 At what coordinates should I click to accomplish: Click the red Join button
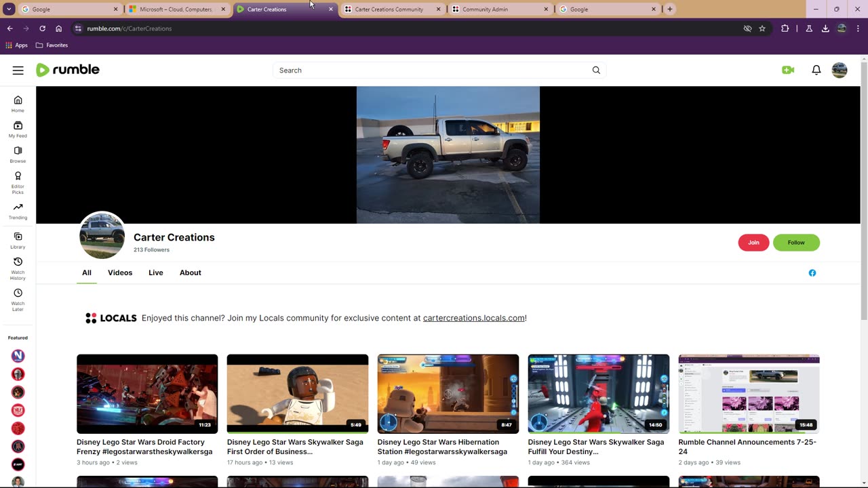pyautogui.click(x=753, y=243)
